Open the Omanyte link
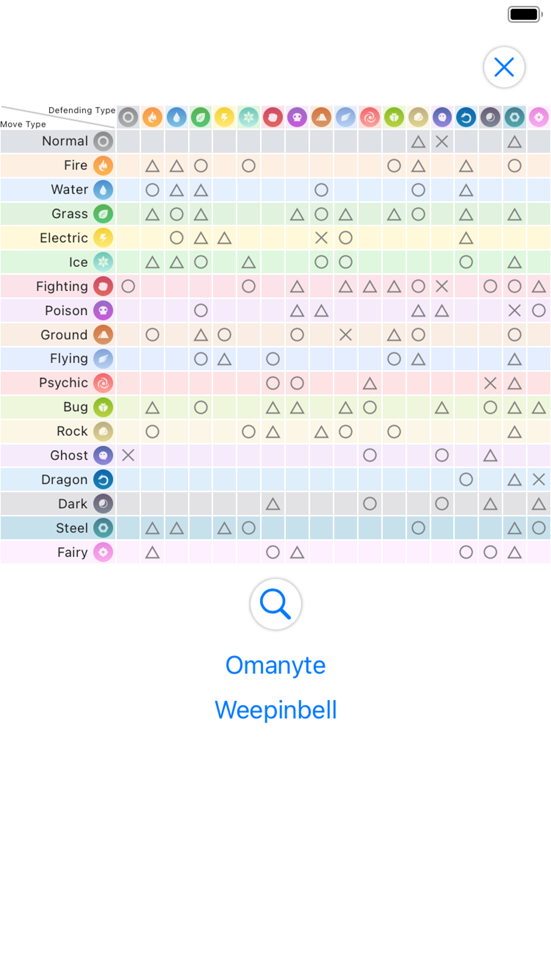551x980 pixels. pos(275,665)
